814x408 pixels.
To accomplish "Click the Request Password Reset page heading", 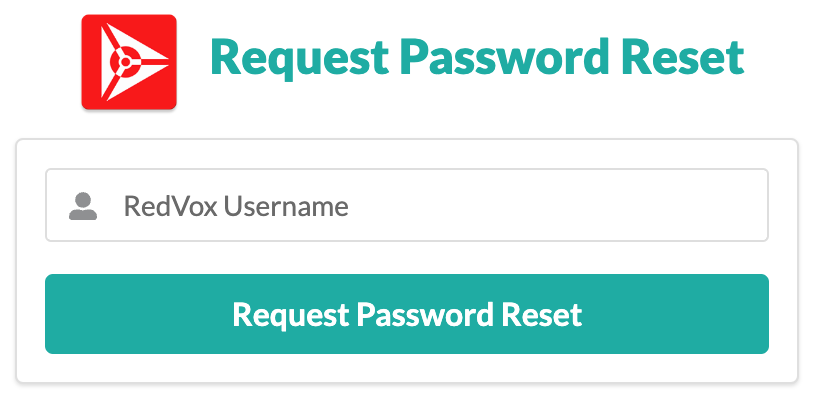I will click(477, 58).
